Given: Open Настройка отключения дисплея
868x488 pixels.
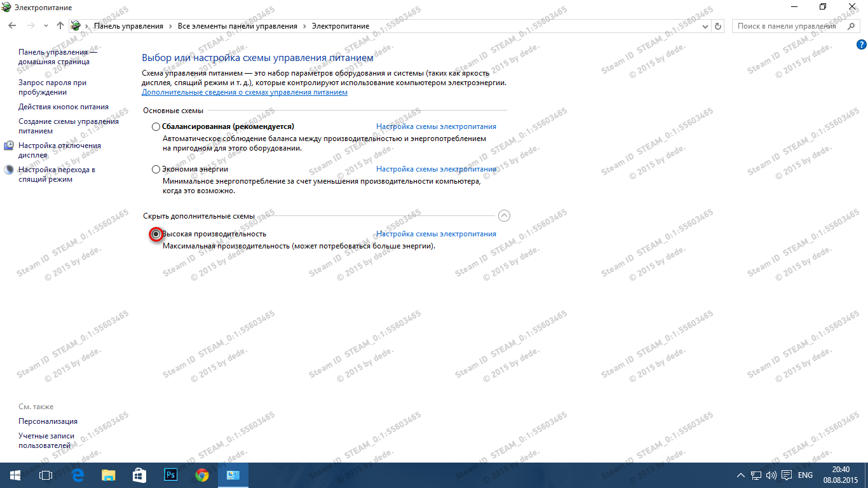Looking at the screenshot, I should coord(60,150).
